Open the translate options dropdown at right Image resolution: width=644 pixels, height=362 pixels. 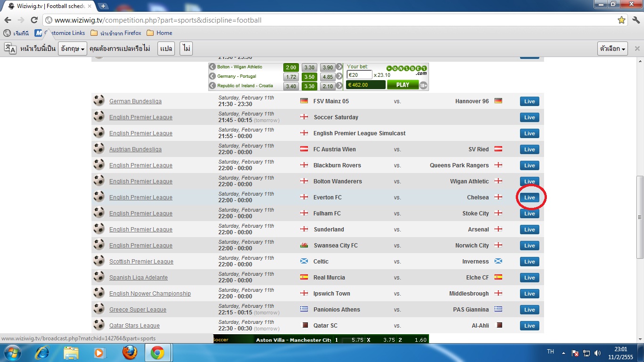click(x=612, y=49)
